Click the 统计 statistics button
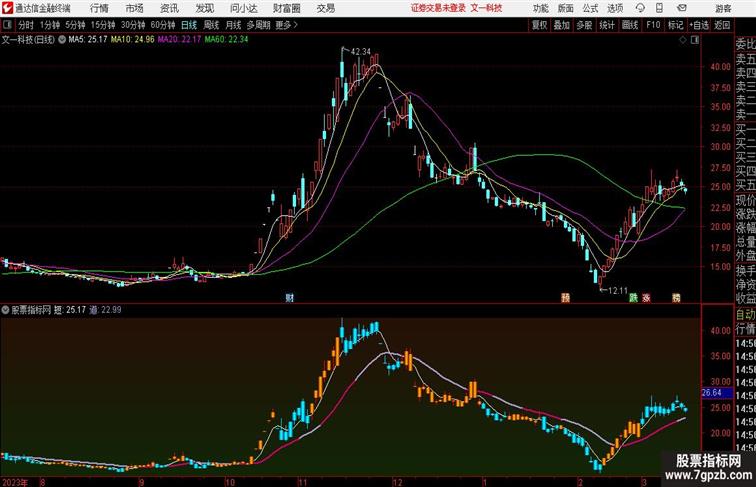 [607, 25]
